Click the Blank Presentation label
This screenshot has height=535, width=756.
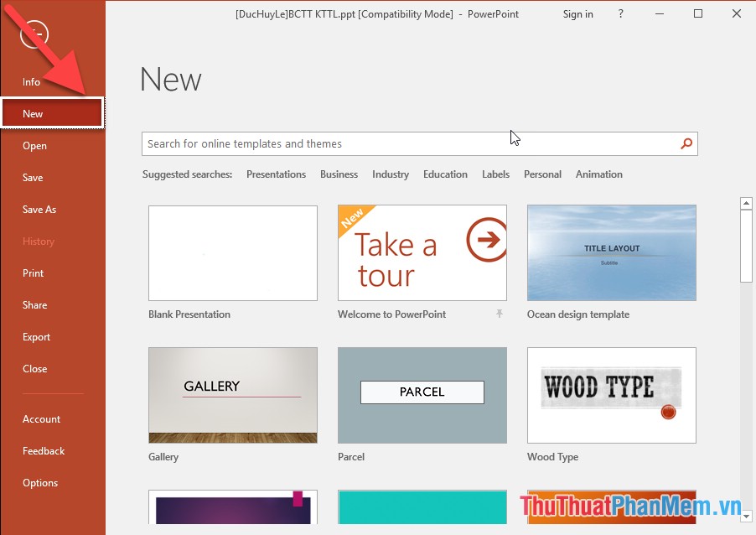pyautogui.click(x=189, y=314)
